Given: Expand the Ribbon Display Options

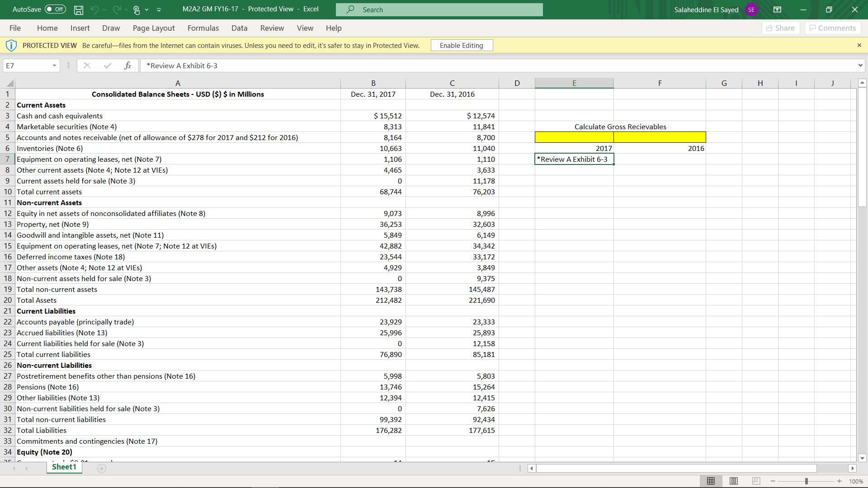Looking at the screenshot, I should [778, 9].
